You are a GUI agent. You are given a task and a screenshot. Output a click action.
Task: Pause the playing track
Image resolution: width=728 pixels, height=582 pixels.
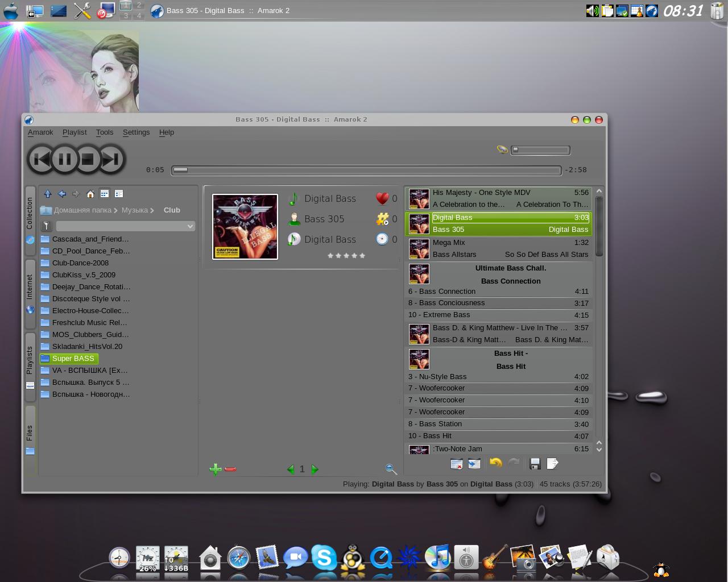coord(64,160)
